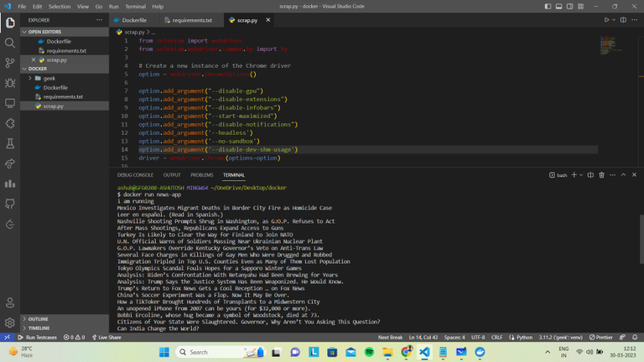Viewport: 644px width, 362px height.
Task: Maximize the terminal panel with the up chevron
Action: (x=623, y=175)
